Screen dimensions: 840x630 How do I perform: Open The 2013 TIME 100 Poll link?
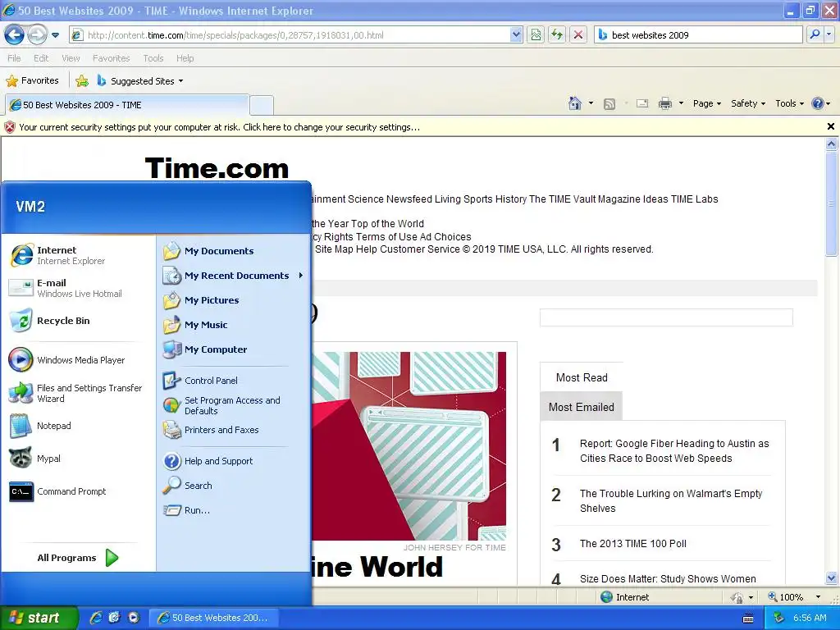click(x=633, y=544)
